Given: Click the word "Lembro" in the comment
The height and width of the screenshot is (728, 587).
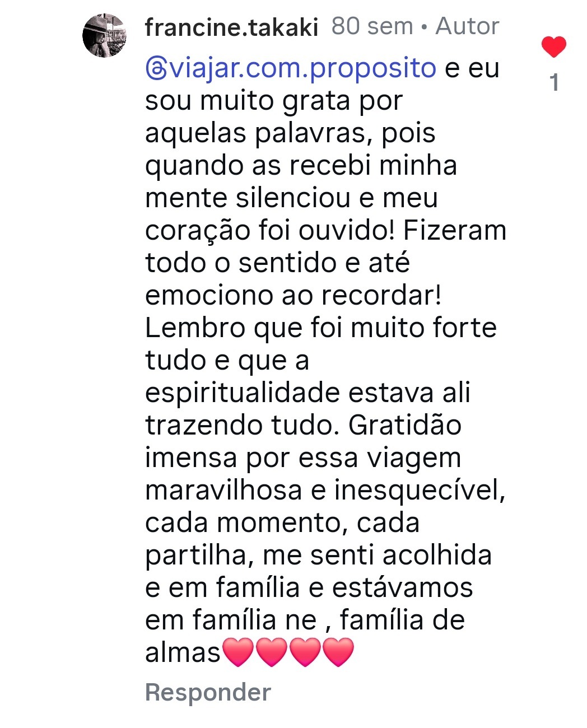Looking at the screenshot, I should pyautogui.click(x=195, y=328).
